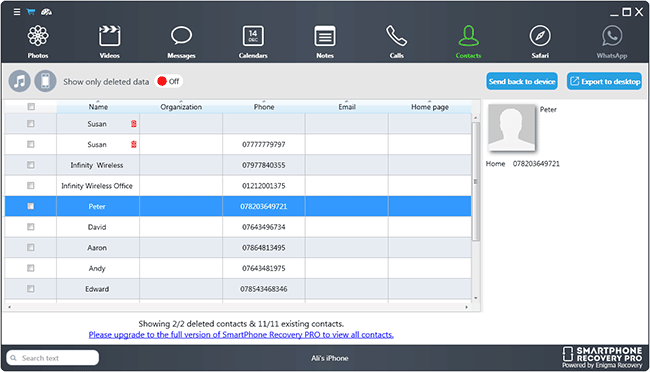Select phone number 07643481975

point(264,268)
